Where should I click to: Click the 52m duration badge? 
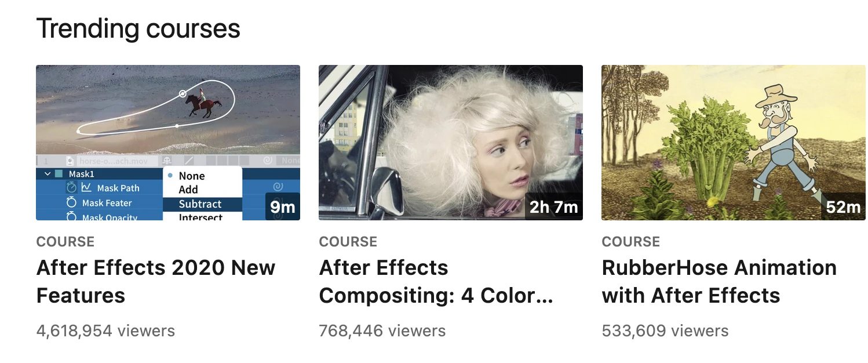(843, 206)
